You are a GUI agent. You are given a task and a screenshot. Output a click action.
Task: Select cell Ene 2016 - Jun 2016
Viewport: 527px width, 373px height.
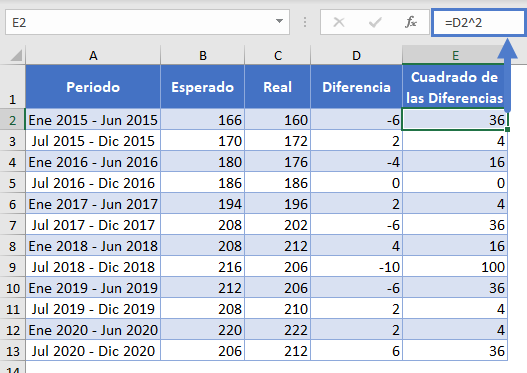click(x=93, y=162)
